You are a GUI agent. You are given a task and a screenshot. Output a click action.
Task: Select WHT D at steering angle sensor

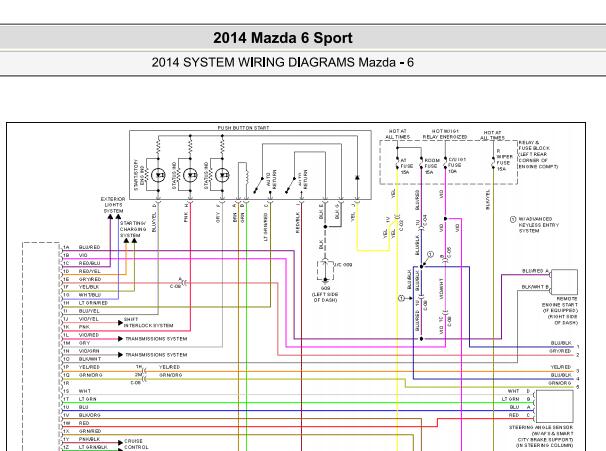click(519, 391)
